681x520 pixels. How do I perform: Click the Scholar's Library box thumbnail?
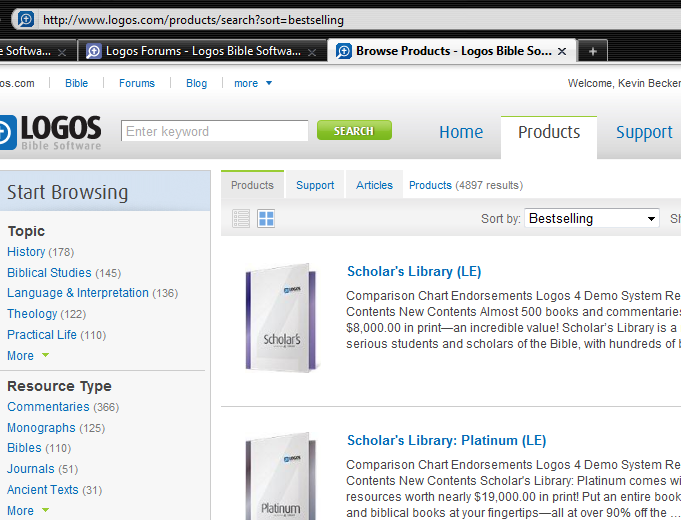[281, 318]
